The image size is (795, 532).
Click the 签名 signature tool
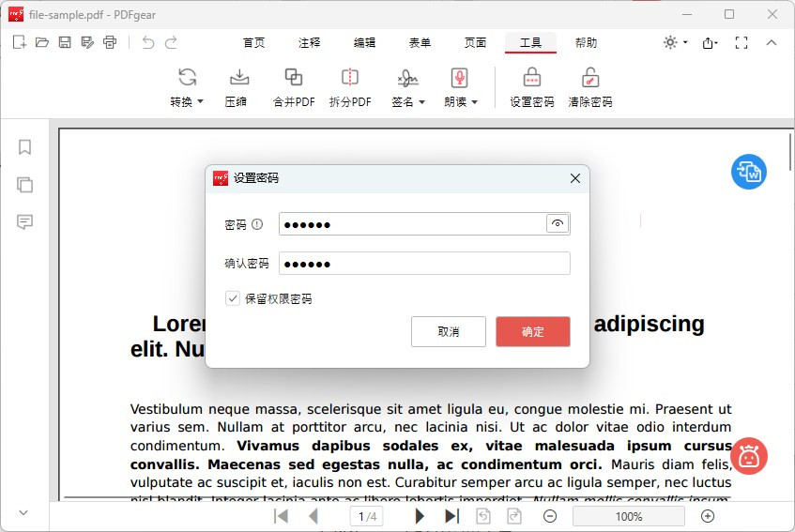[x=407, y=87]
